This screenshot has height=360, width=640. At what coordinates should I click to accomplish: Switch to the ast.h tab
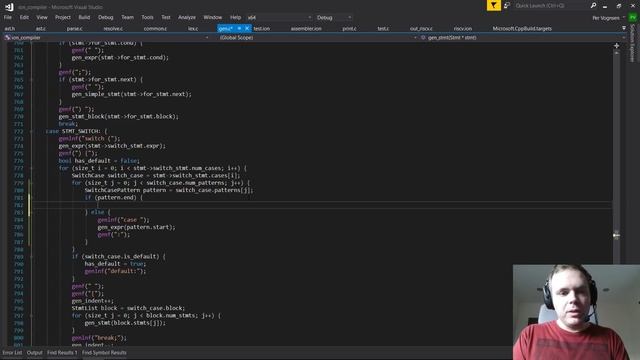[9, 29]
